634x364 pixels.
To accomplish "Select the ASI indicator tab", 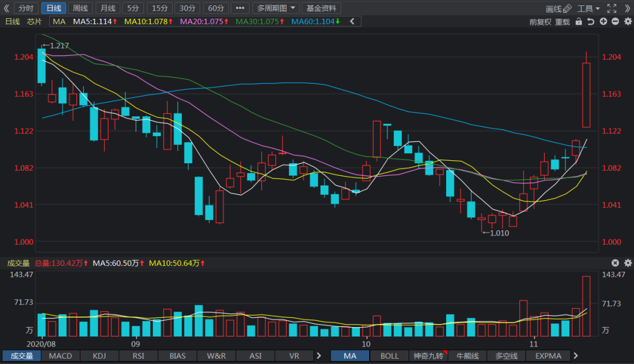I will pyautogui.click(x=255, y=356).
